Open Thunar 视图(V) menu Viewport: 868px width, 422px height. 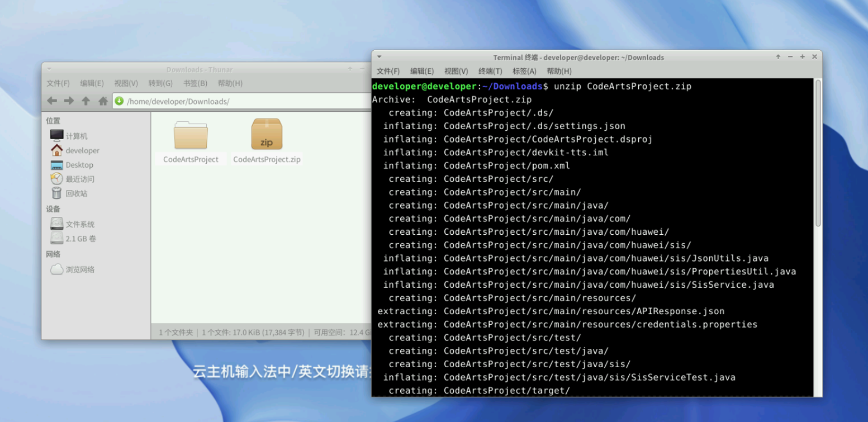tap(126, 83)
